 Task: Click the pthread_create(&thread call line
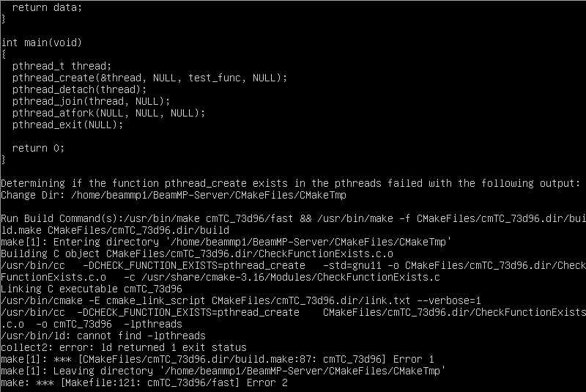coord(149,78)
